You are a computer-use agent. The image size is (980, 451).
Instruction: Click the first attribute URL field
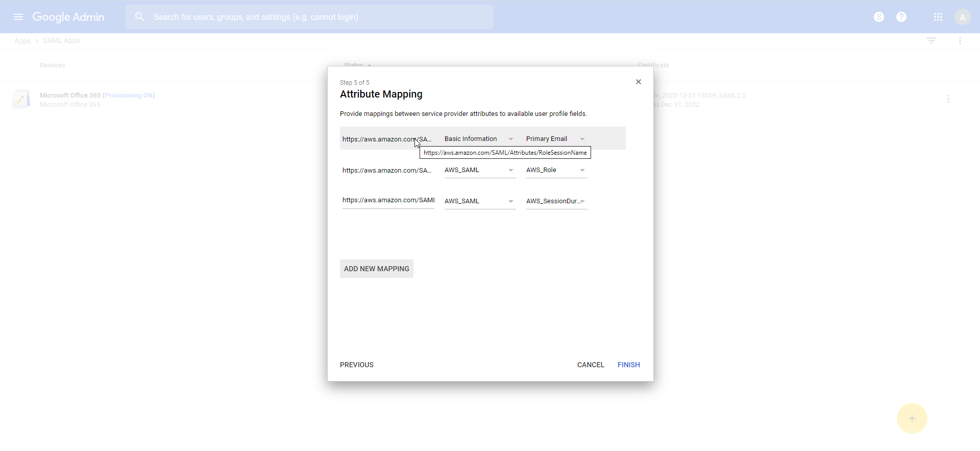388,139
